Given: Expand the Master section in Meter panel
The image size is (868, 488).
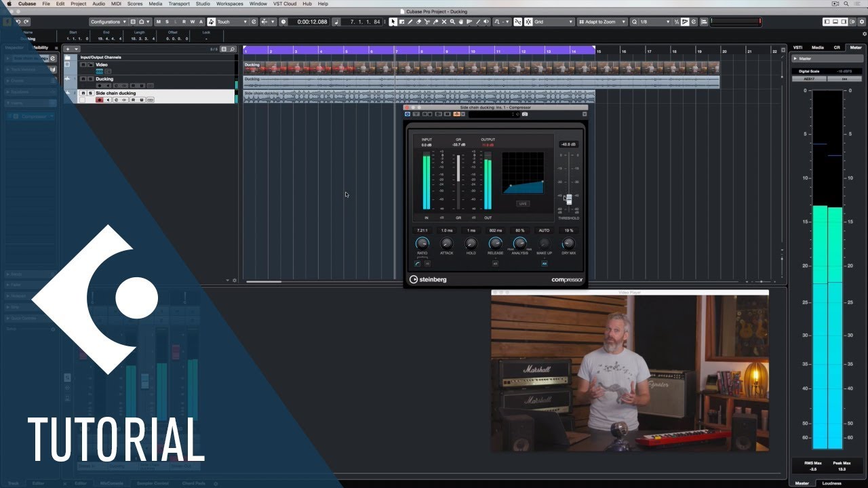Looking at the screenshot, I should click(795, 58).
